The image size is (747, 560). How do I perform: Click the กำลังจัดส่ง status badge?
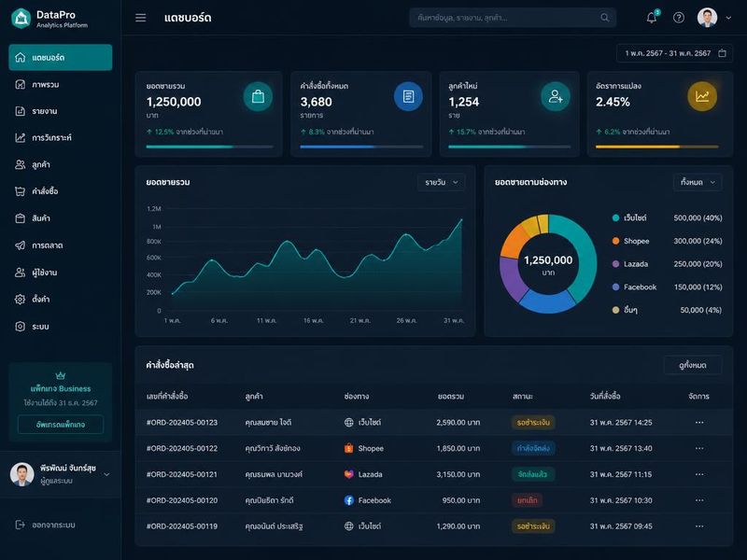coord(533,449)
